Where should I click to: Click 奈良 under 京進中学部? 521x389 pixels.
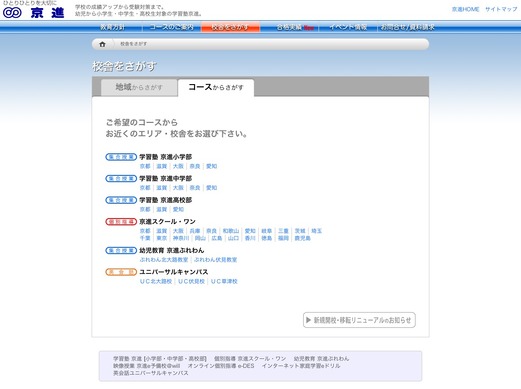(x=195, y=188)
